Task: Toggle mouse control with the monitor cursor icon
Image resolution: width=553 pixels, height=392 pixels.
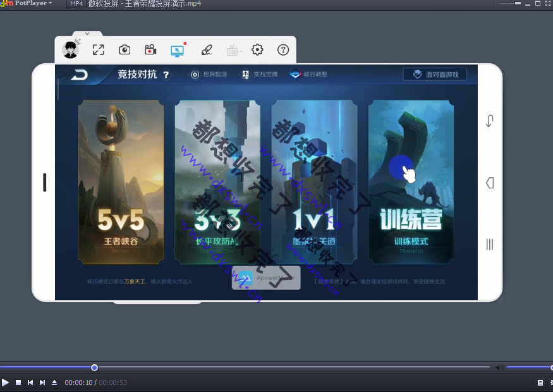Action: pyautogui.click(x=177, y=51)
